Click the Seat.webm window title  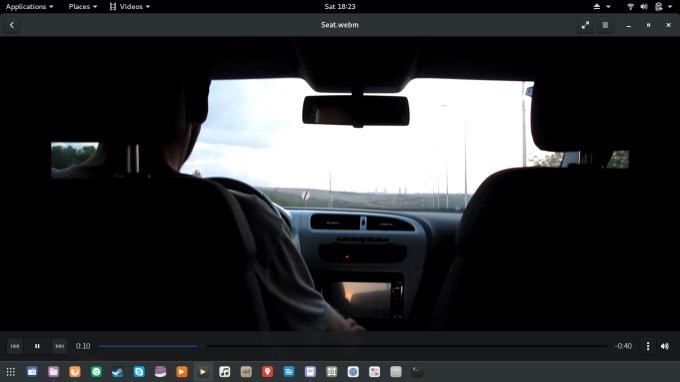(x=340, y=25)
